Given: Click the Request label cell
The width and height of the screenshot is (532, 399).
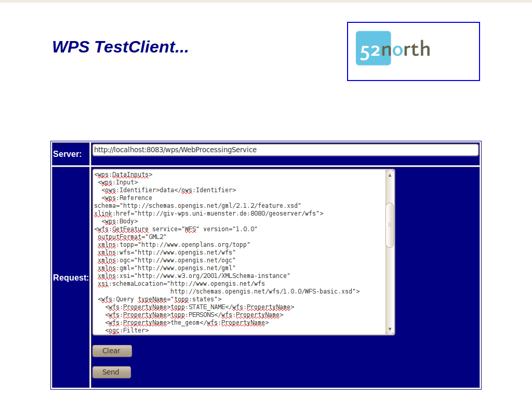Looking at the screenshot, I should point(71,277).
